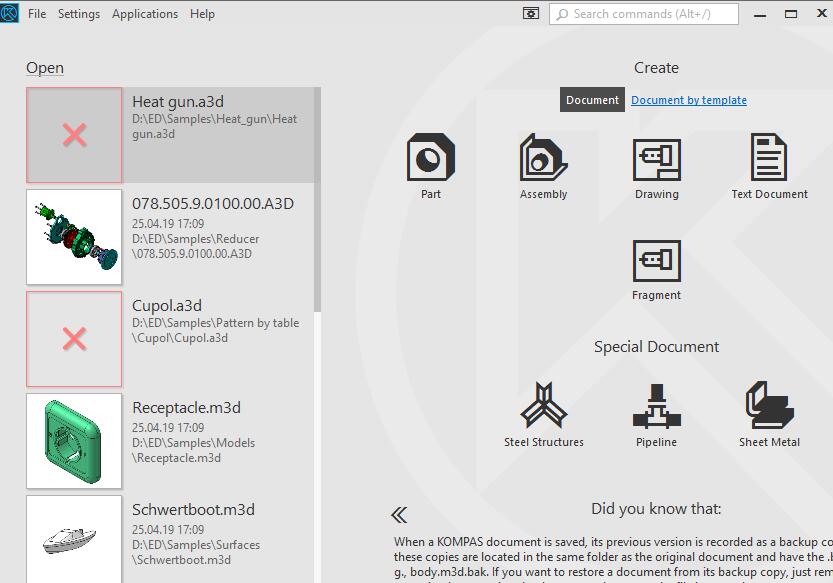Select the Cupol.a3d file name
Viewport: 833px width, 583px height.
click(x=167, y=306)
